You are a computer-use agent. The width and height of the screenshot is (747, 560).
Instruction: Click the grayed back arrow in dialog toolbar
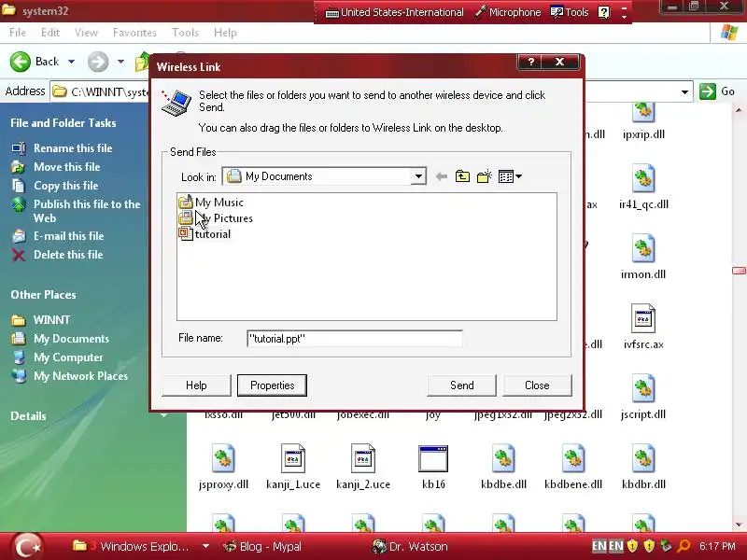(x=442, y=176)
